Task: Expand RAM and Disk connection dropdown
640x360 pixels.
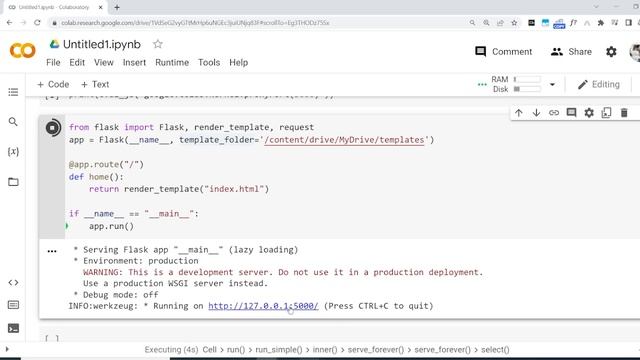Action: coord(552,84)
